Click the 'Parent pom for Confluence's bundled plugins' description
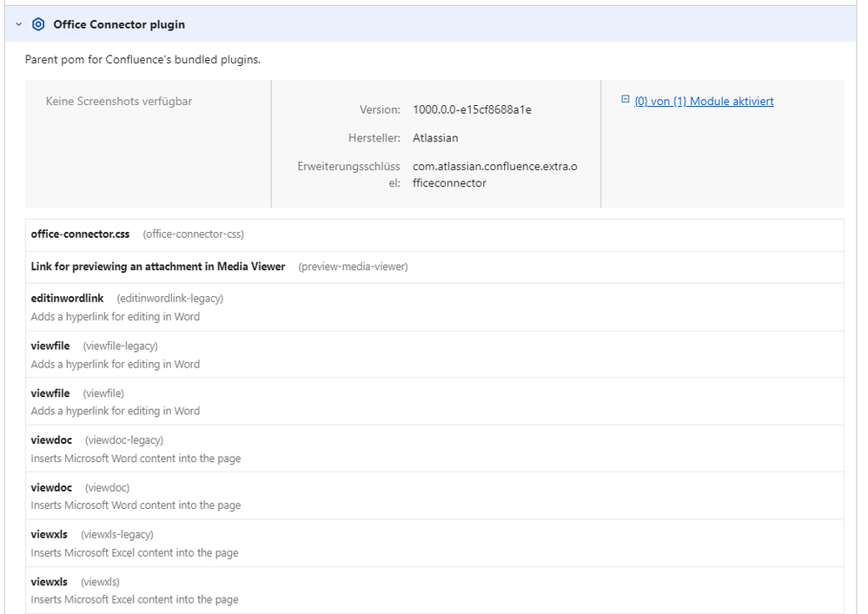 coord(142,59)
